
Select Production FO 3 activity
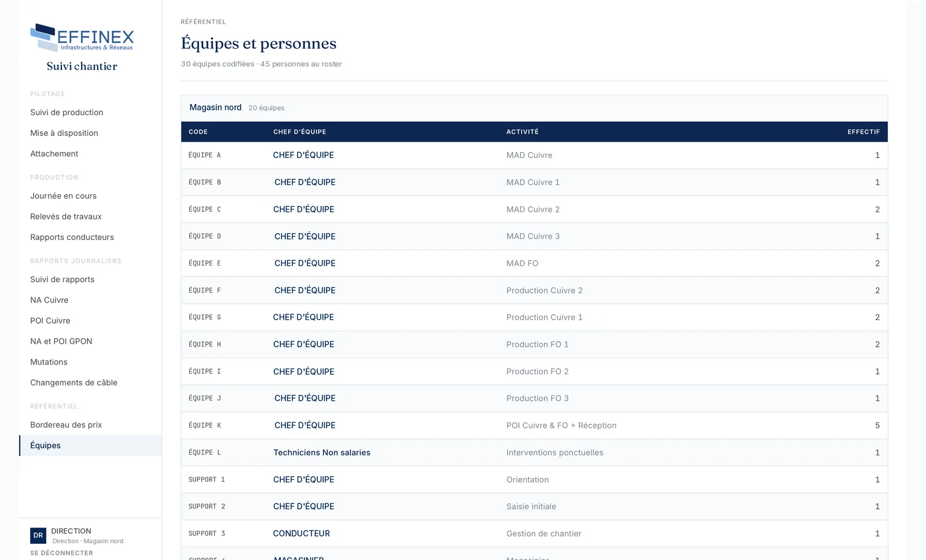[538, 398]
